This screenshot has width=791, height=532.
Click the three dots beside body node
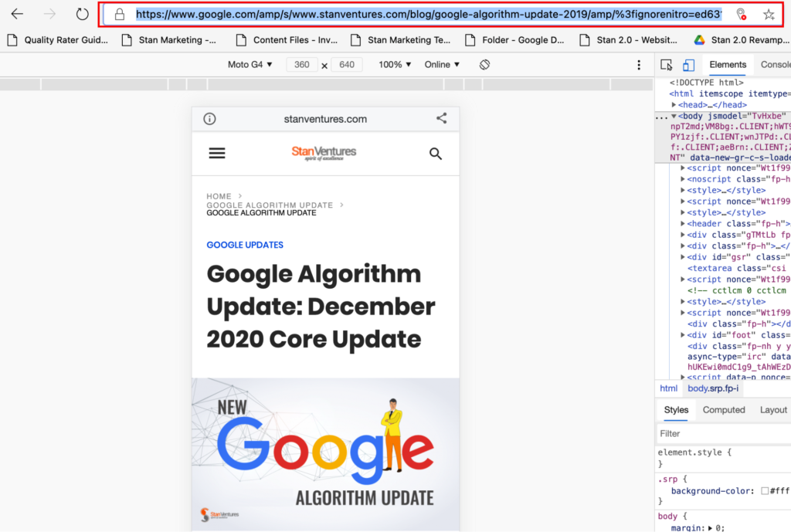coord(661,117)
